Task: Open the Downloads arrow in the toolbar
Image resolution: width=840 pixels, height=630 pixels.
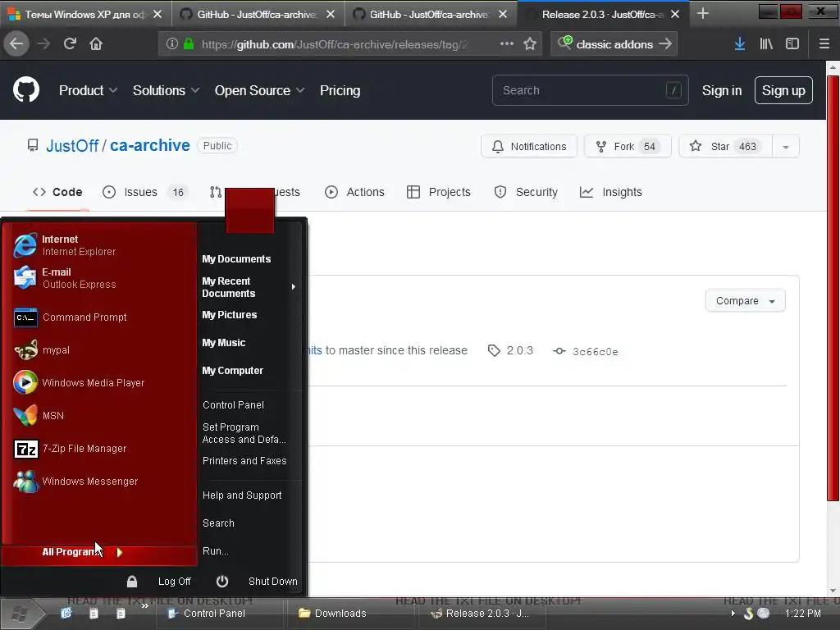Action: [739, 44]
